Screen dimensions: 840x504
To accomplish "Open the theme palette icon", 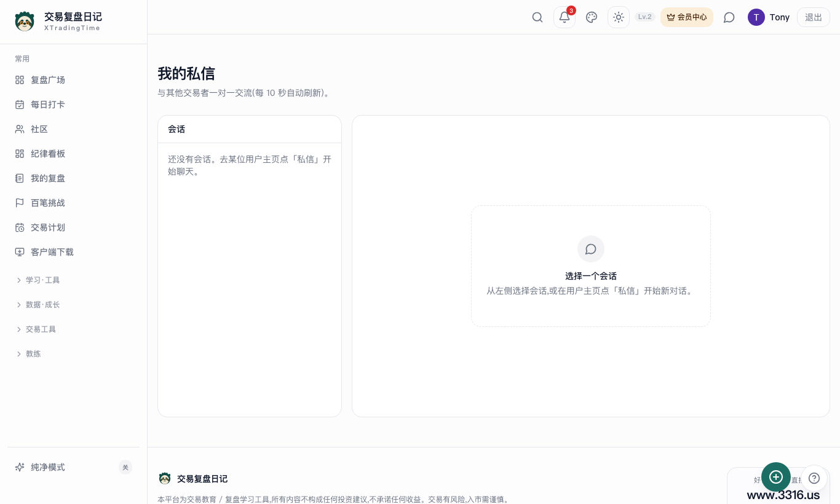I will click(x=592, y=17).
